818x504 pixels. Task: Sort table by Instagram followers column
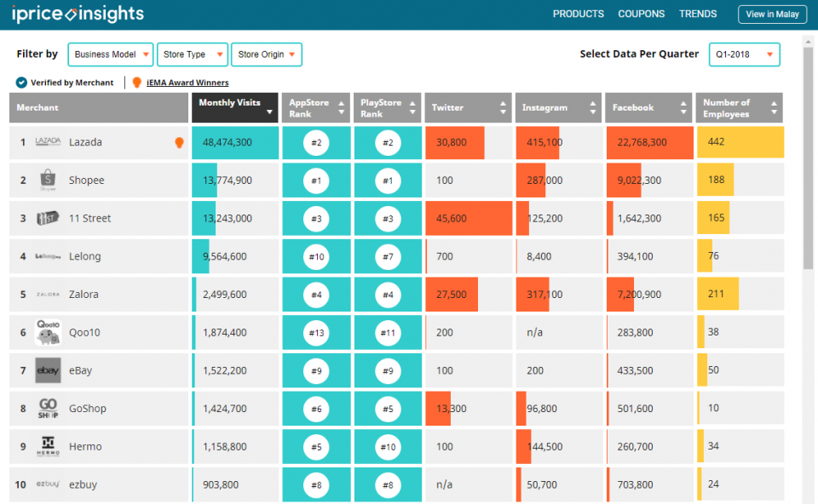point(558,108)
